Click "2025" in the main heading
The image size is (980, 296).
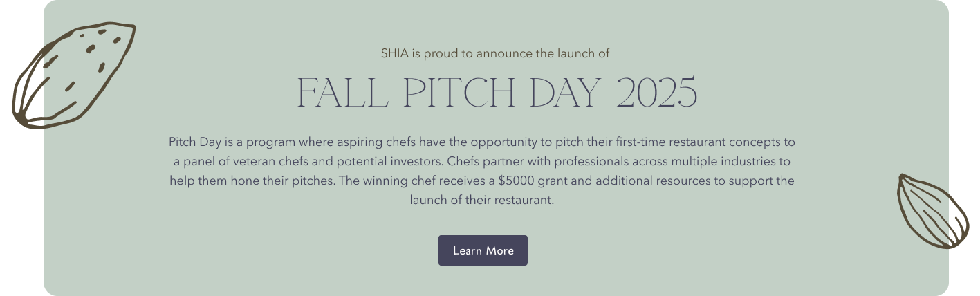656,93
